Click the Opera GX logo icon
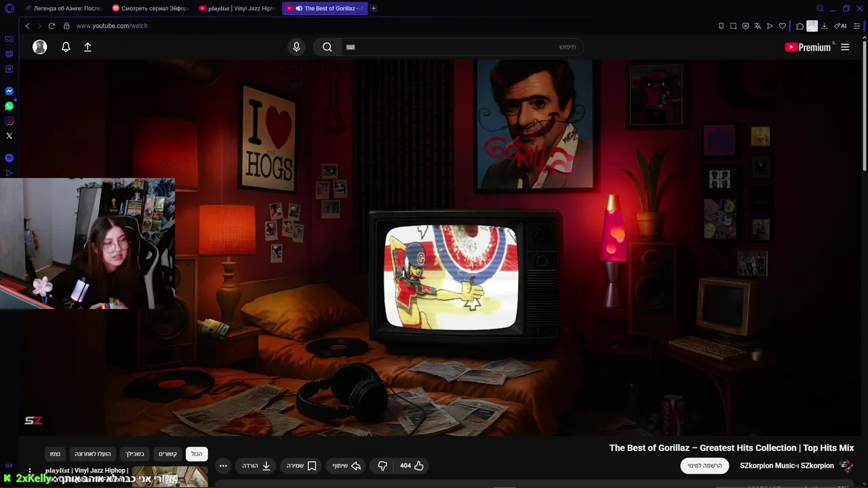868x488 pixels. point(9,8)
